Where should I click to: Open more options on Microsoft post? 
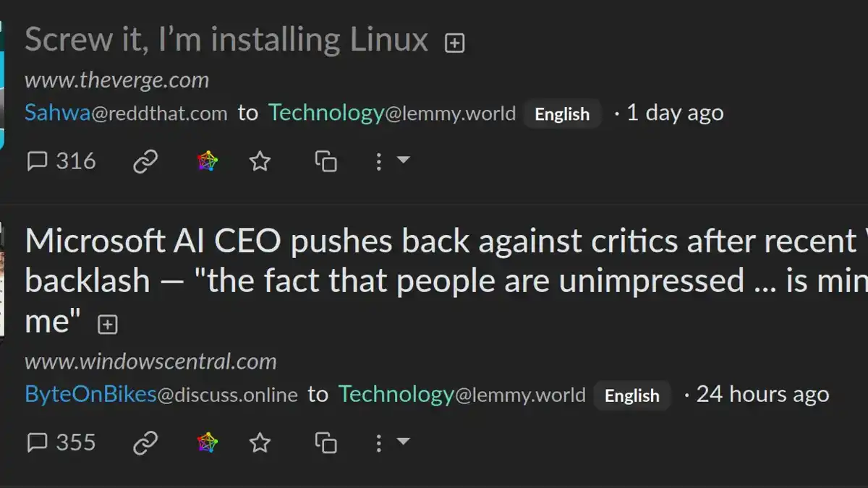[x=391, y=442]
